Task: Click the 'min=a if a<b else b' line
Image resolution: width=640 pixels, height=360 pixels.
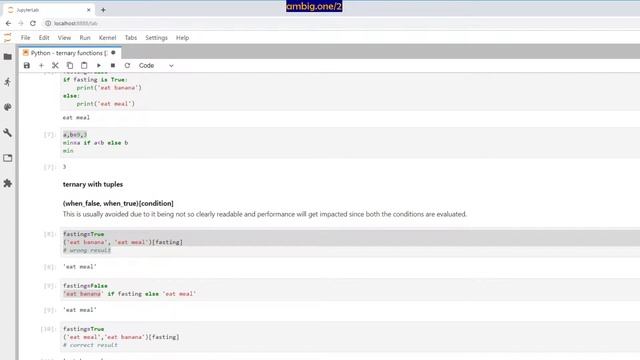Action: [95, 142]
